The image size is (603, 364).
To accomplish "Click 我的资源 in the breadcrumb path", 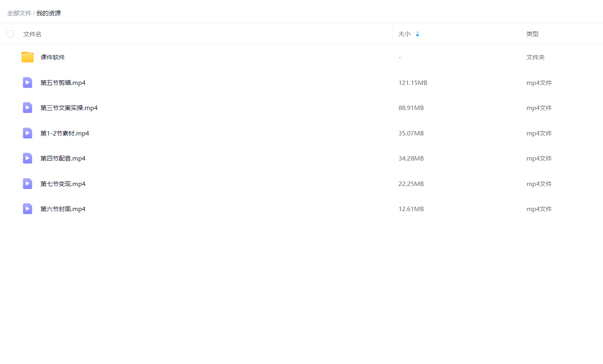I will (49, 13).
